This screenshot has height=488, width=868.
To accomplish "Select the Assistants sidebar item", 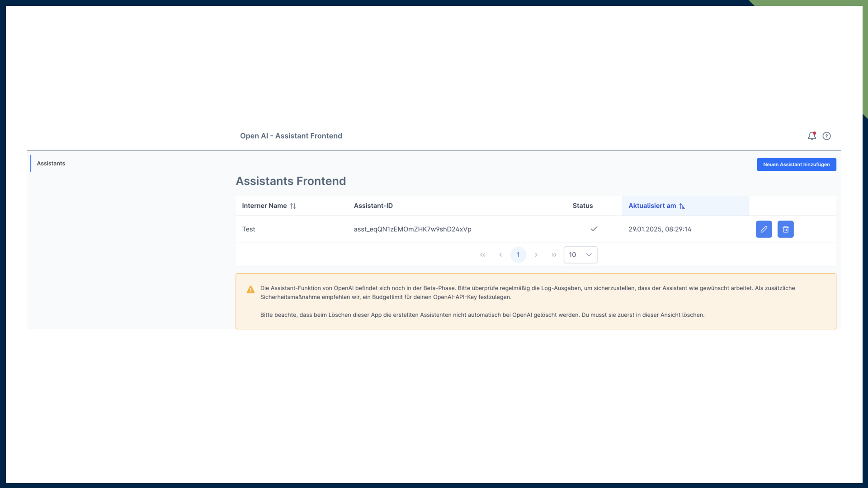I will (51, 164).
